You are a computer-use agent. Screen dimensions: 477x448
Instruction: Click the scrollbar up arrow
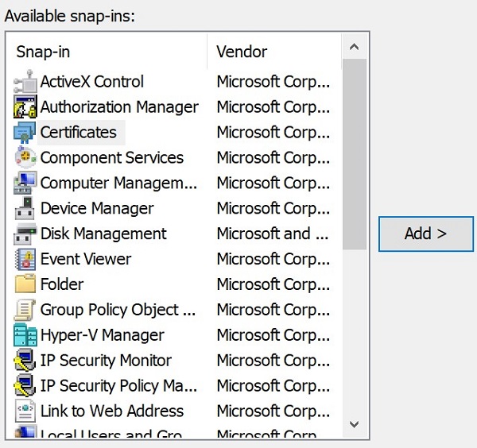point(354,47)
